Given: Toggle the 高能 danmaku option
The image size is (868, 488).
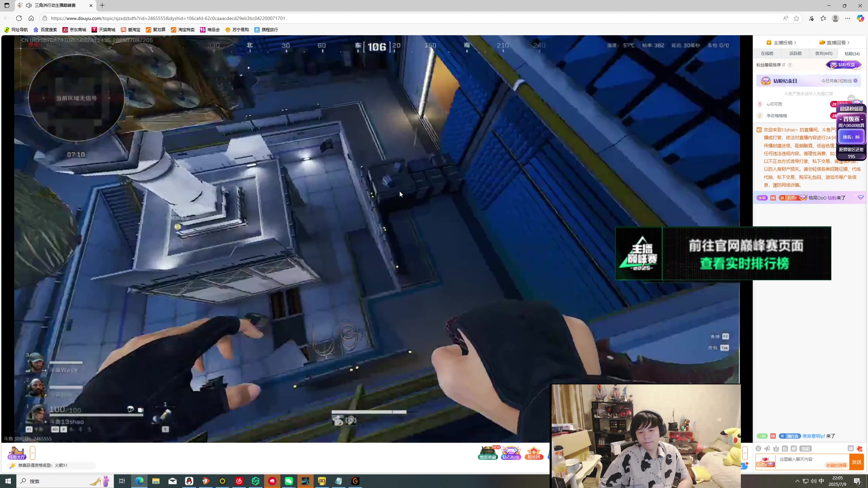Looking at the screenshot, I should 805,448.
